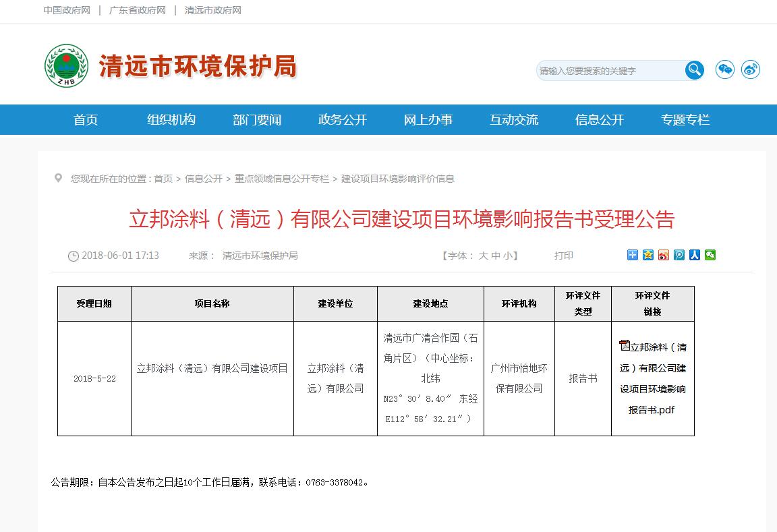This screenshot has width=777, height=532.
Task: Click 重点领域信息公开专栏 in breadcrumb
Action: pyautogui.click(x=282, y=179)
